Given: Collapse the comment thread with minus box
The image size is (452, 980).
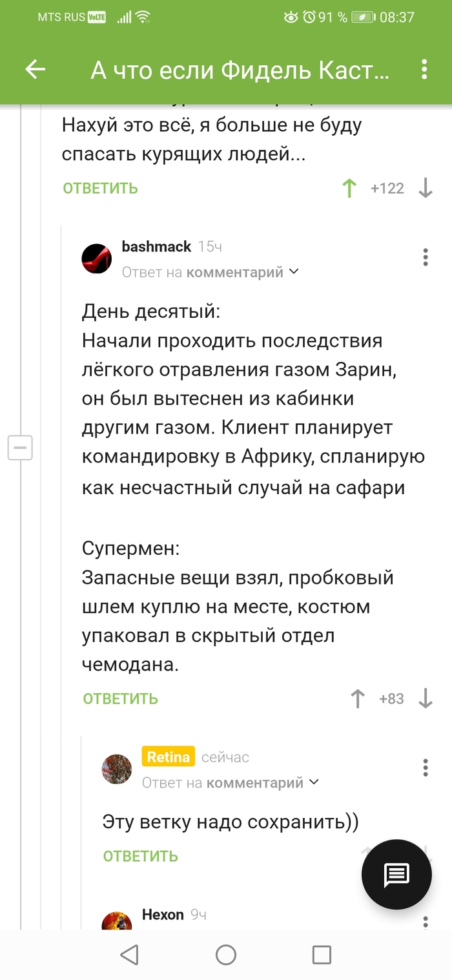Looking at the screenshot, I should [20, 448].
